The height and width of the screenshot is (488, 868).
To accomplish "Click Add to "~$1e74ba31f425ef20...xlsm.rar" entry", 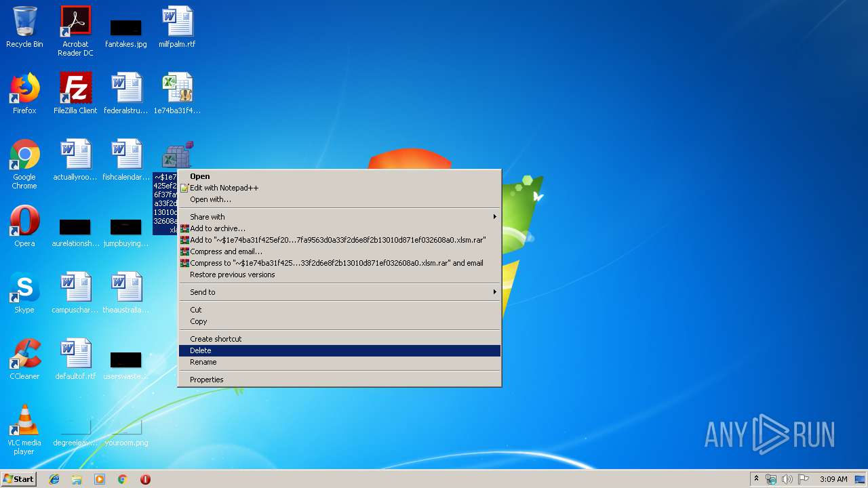I will pos(339,240).
